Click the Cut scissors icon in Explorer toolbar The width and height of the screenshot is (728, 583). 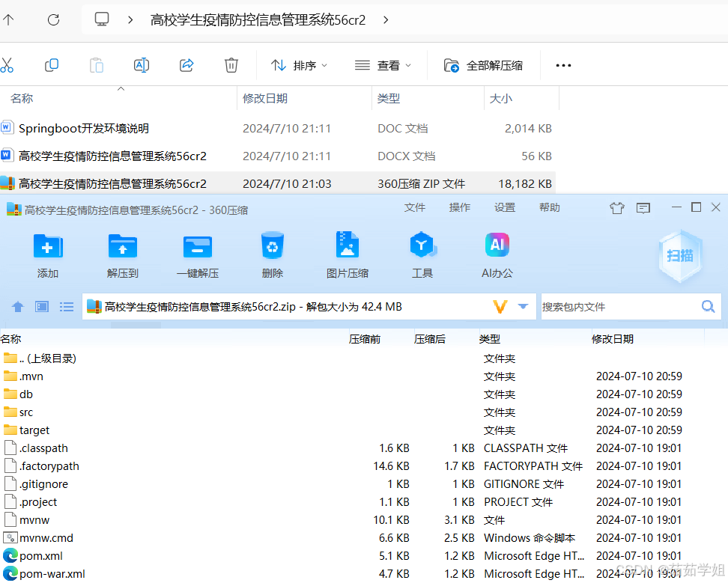click(x=7, y=65)
